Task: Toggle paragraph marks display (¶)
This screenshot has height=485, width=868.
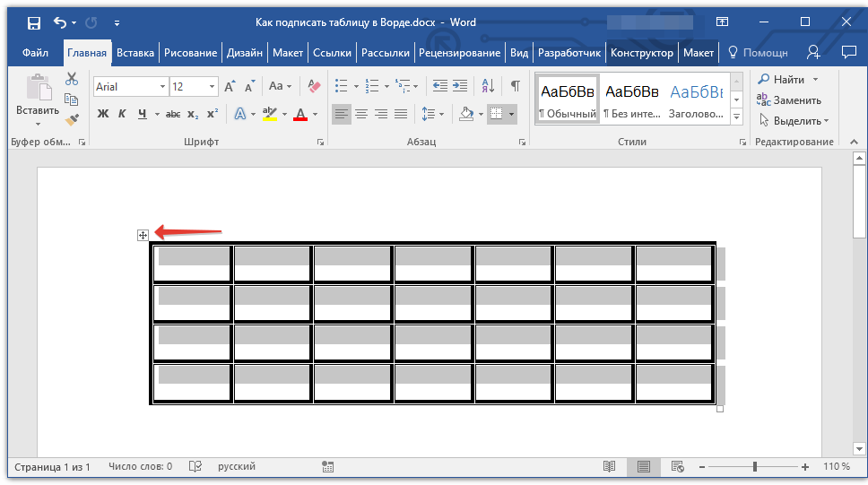Action: coord(515,86)
